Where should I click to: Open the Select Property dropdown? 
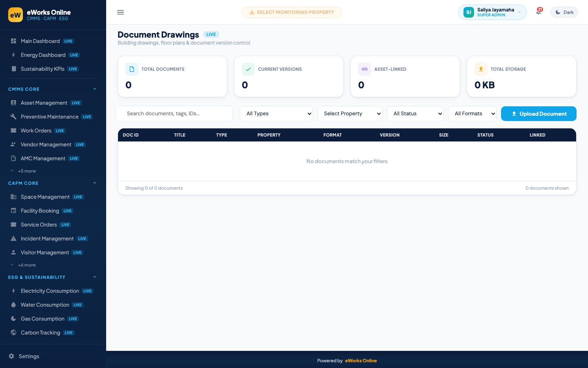click(350, 114)
